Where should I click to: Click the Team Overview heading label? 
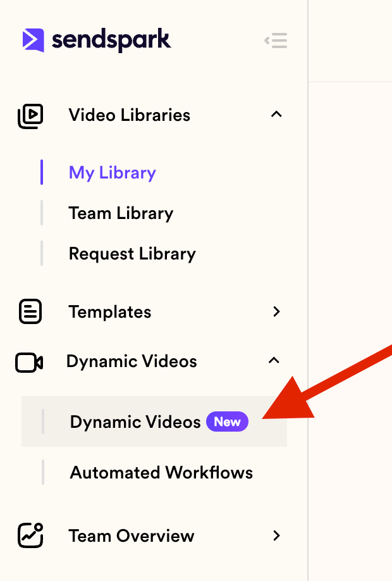click(x=132, y=536)
